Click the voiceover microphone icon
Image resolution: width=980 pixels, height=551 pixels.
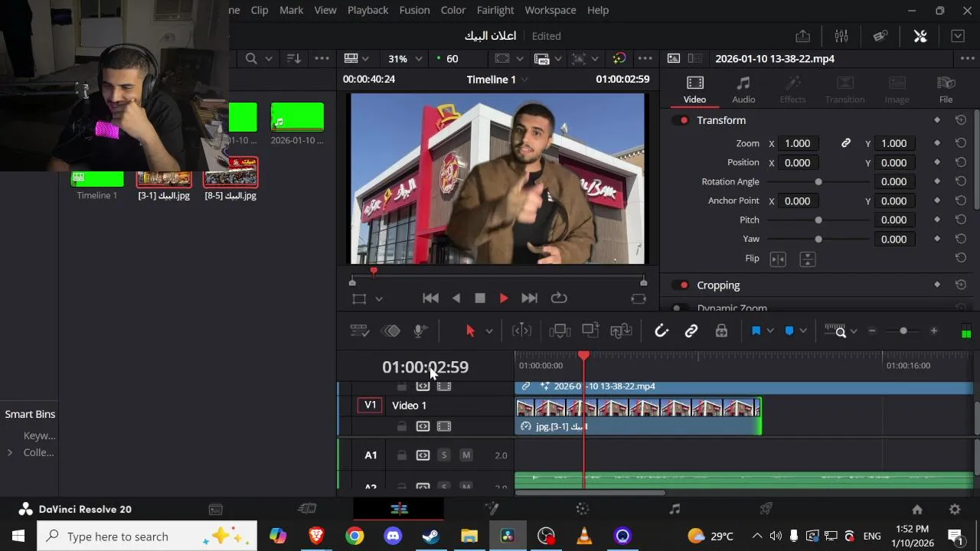420,331
